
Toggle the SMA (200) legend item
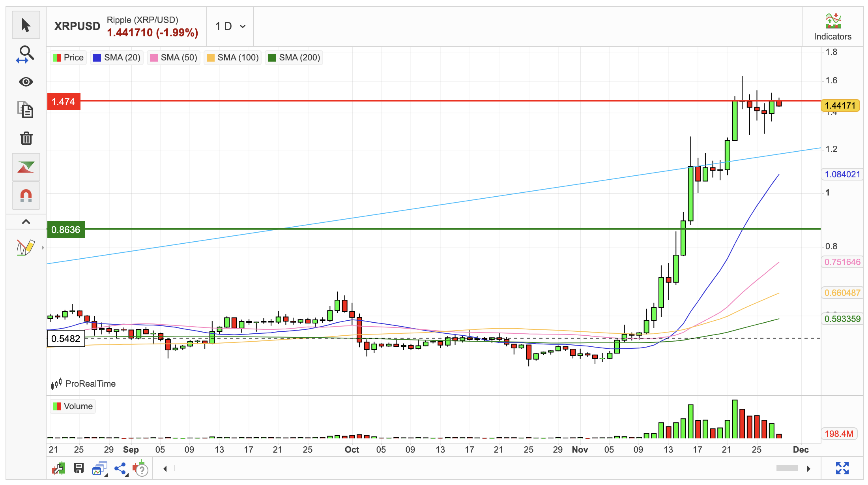(x=294, y=58)
